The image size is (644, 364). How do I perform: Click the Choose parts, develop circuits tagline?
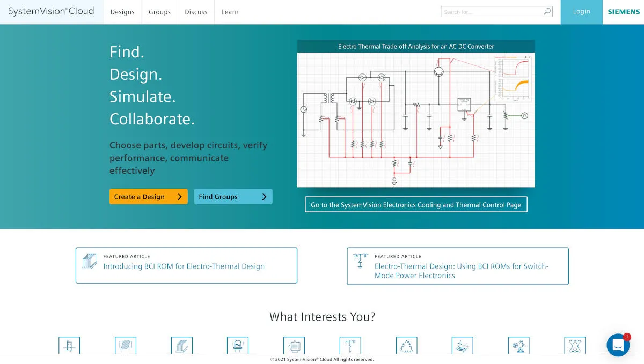coord(188,158)
